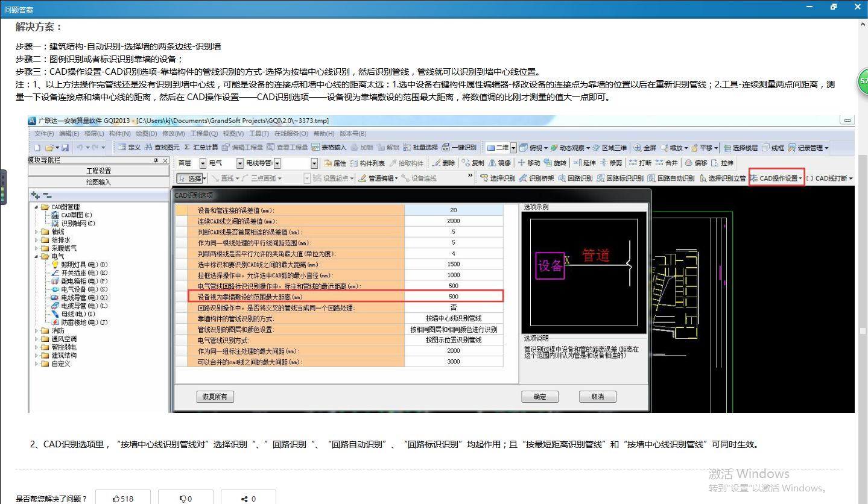Click expand-all plus icon above navigation tree

pyautogui.click(x=35, y=195)
